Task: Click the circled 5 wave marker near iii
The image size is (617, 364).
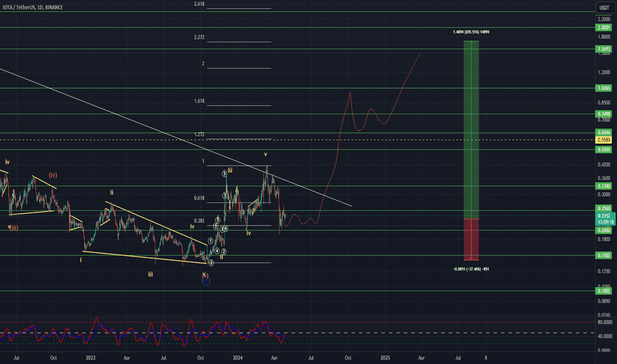Action: pos(224,173)
